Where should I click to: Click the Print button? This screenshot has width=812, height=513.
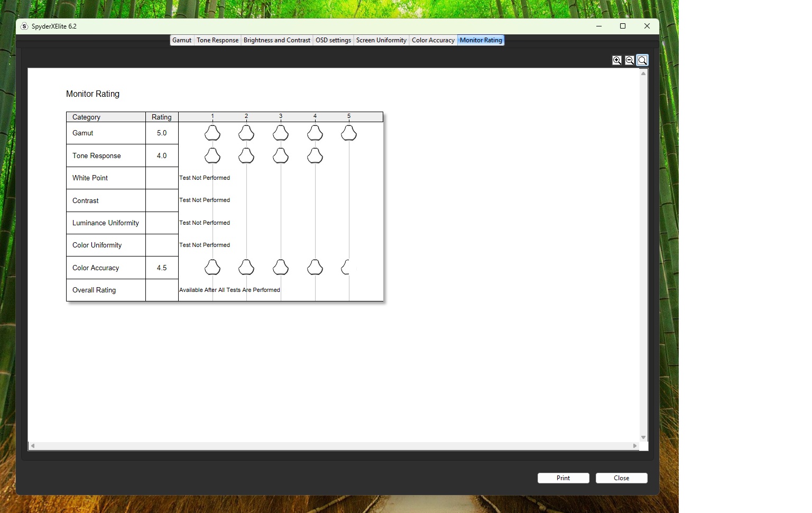point(564,478)
